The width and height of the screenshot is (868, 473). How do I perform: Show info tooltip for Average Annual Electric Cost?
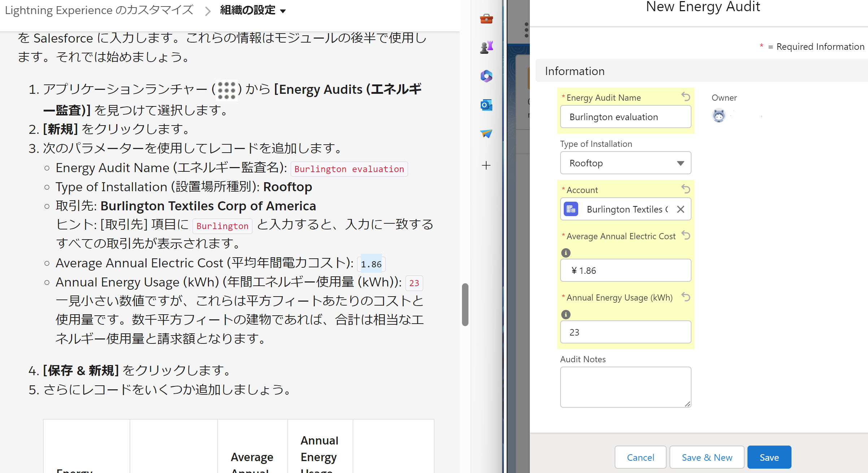coord(566,253)
